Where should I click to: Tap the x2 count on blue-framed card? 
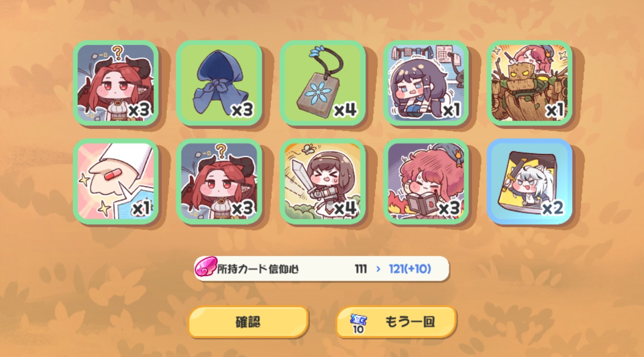pos(553,208)
